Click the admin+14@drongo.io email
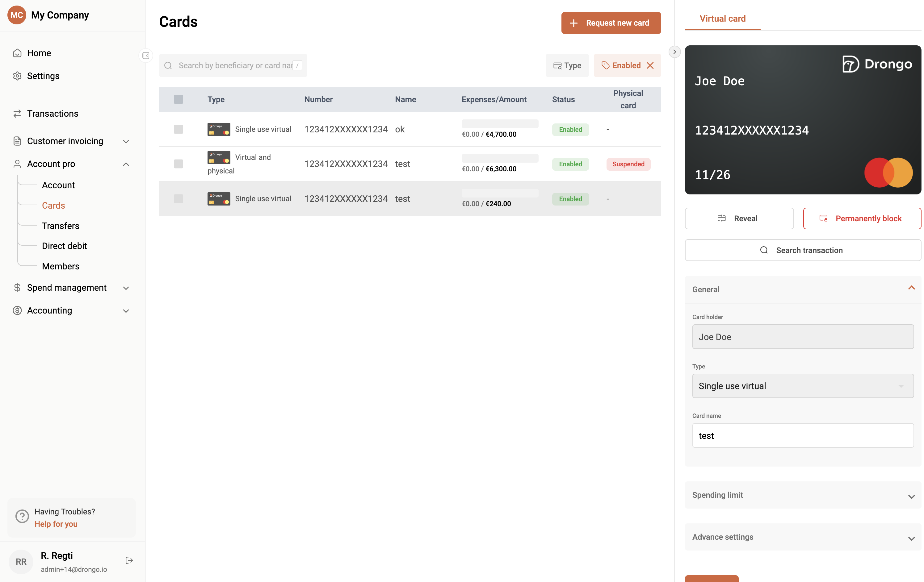Image resolution: width=924 pixels, height=582 pixels. pos(74,569)
